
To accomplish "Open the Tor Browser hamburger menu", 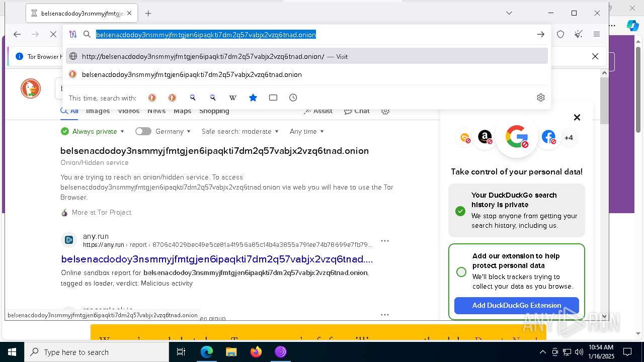I will pyautogui.click(x=597, y=34).
